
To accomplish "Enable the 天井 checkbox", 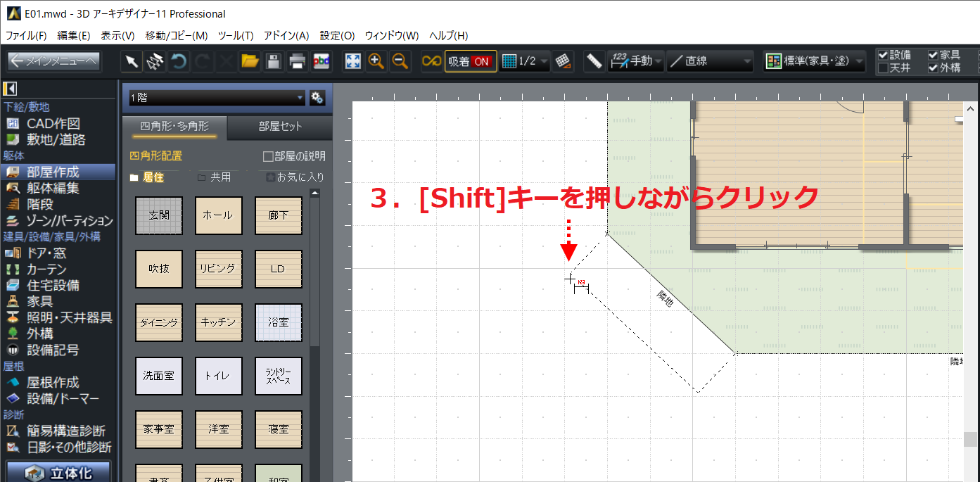I will [x=883, y=68].
